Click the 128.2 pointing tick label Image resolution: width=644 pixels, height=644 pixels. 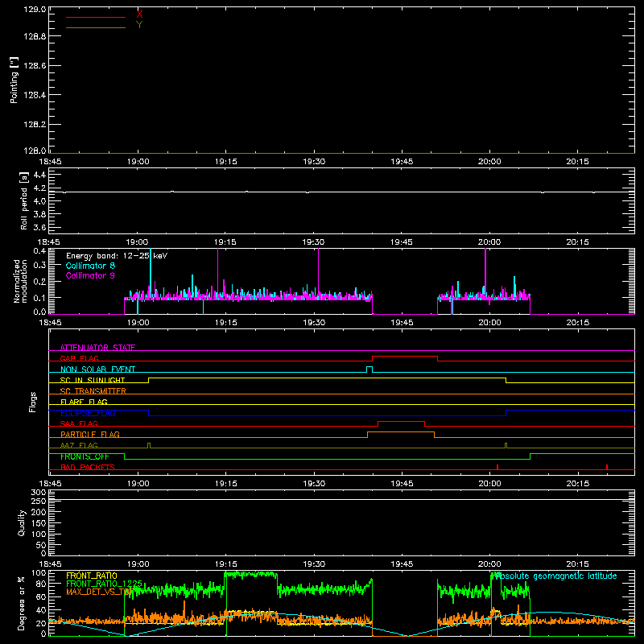(x=35, y=125)
